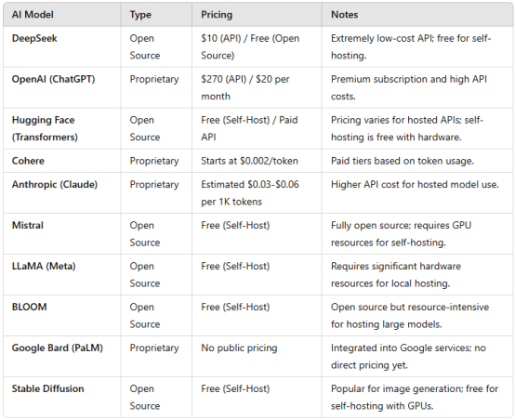The width and height of the screenshot is (515, 420).
Task: Select the Mistral row name
Action: click(x=28, y=225)
